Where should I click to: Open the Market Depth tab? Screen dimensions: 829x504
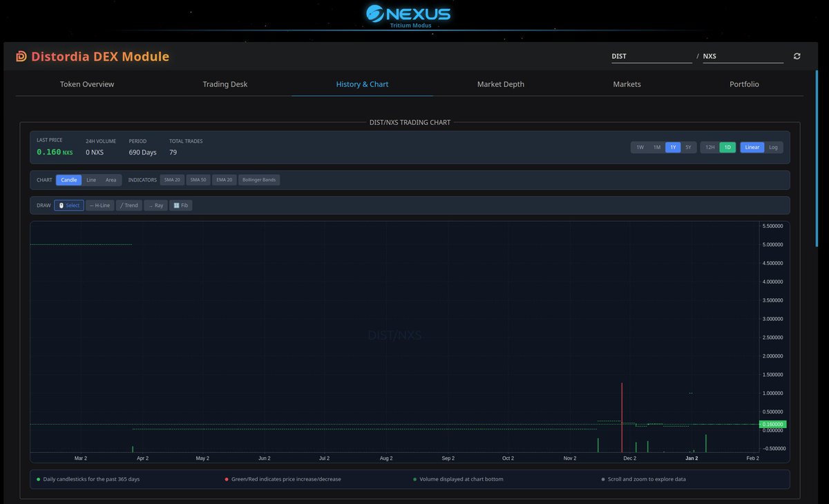pos(501,84)
